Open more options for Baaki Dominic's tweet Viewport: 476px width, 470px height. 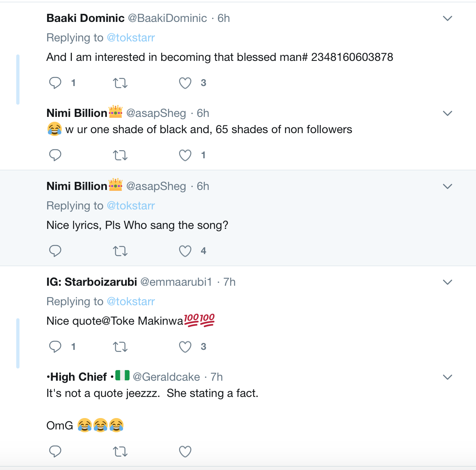[x=448, y=18]
